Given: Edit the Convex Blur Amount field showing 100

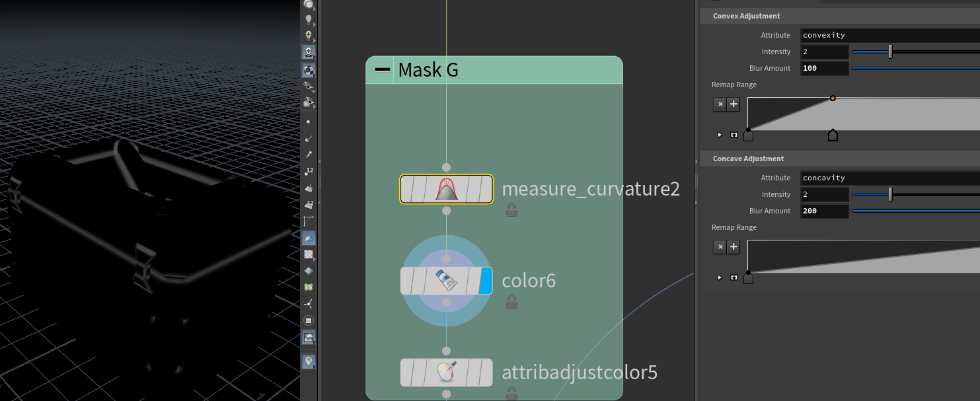Looking at the screenshot, I should [x=824, y=68].
